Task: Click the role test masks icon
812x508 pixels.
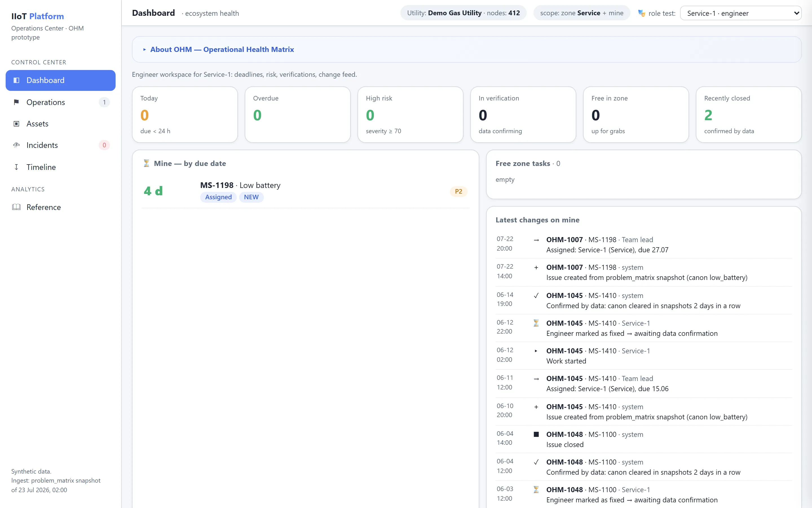Action: click(x=641, y=14)
